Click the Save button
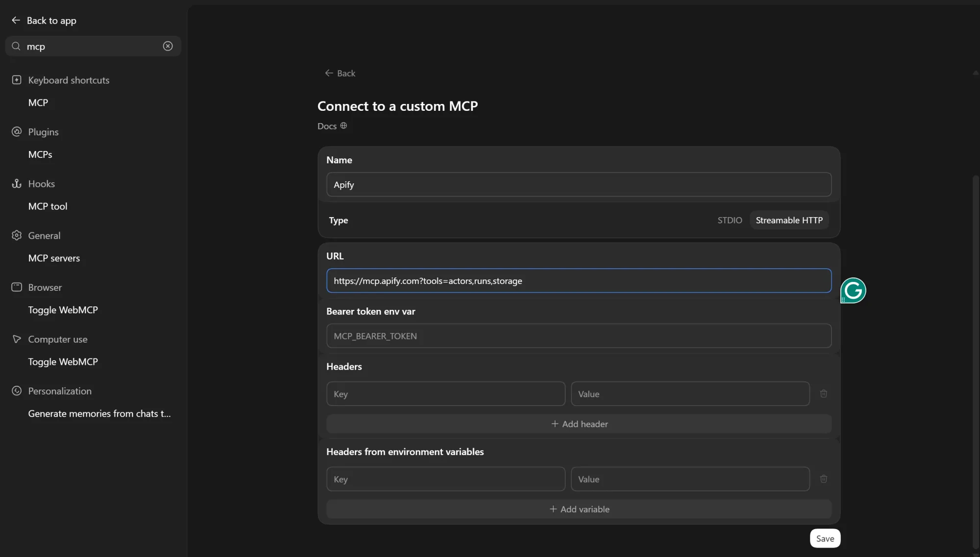The image size is (980, 557). click(x=825, y=538)
